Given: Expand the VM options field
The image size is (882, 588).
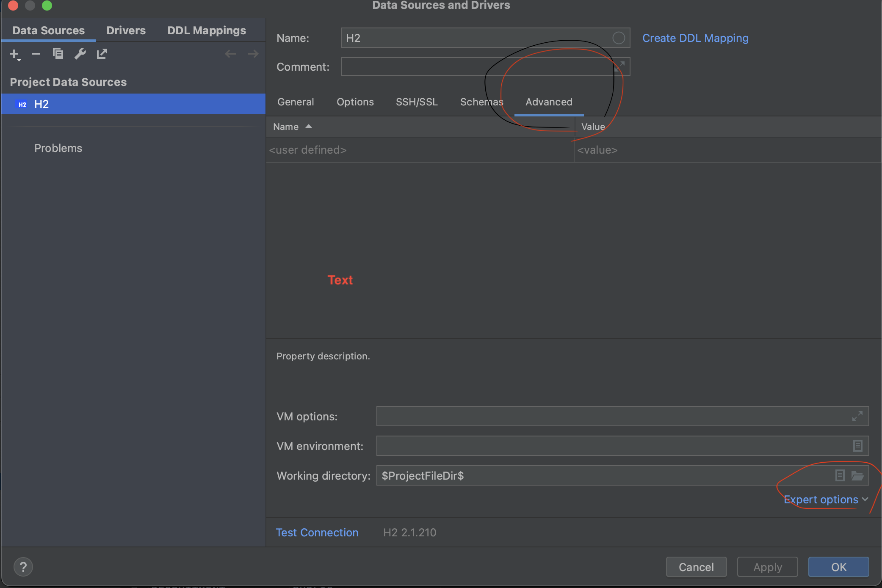Looking at the screenshot, I should point(857,417).
